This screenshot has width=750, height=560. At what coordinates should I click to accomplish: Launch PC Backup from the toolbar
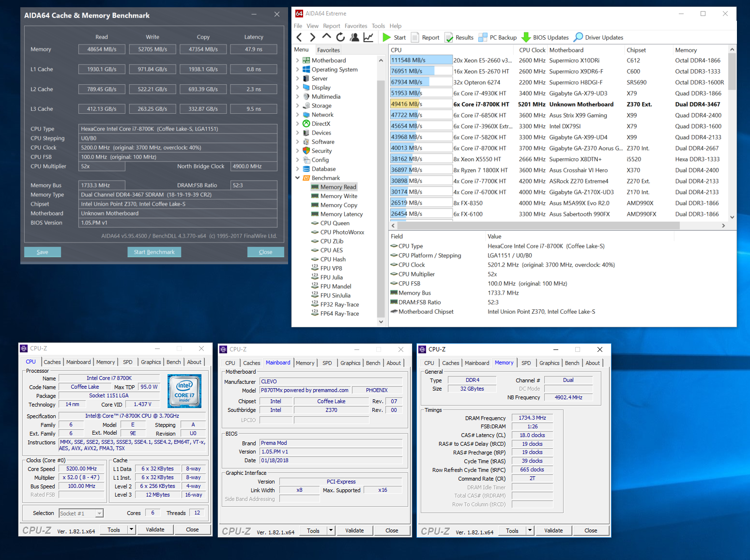pos(497,37)
